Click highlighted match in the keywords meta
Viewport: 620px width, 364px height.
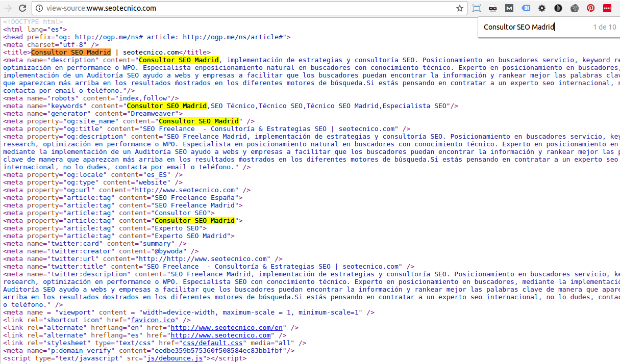tap(167, 106)
